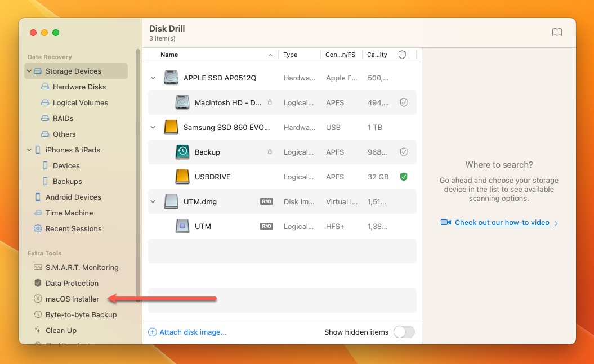Open Check out our how-to video link
Viewport: 594px width, 364px height.
pyautogui.click(x=502, y=222)
